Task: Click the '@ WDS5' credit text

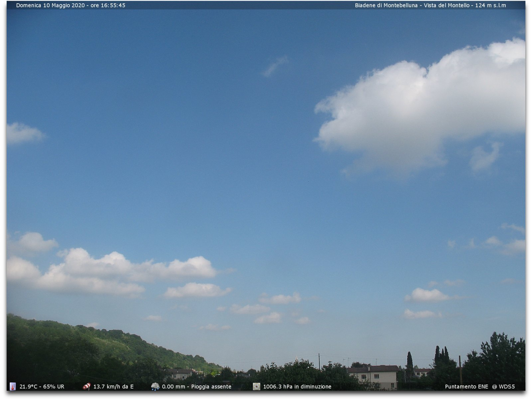Action: click(503, 387)
